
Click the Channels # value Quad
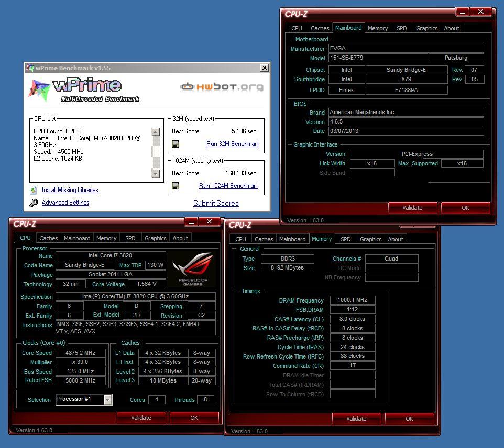click(391, 259)
